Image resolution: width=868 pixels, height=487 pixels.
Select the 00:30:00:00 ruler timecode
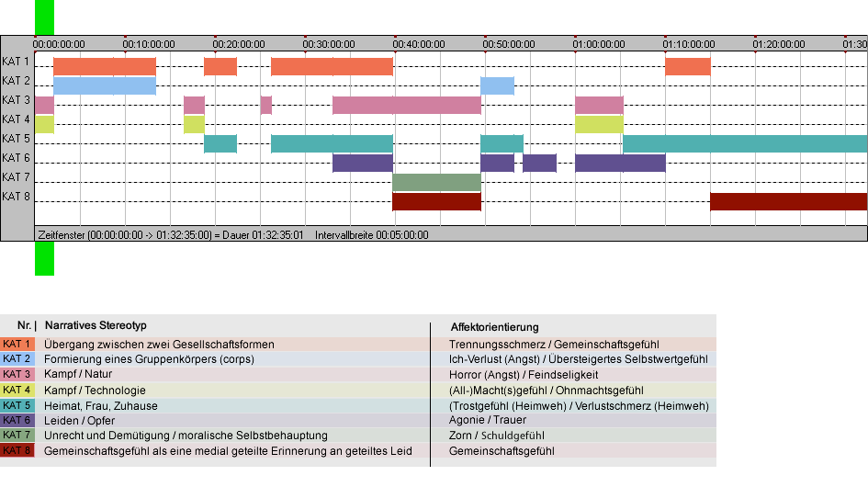[329, 44]
